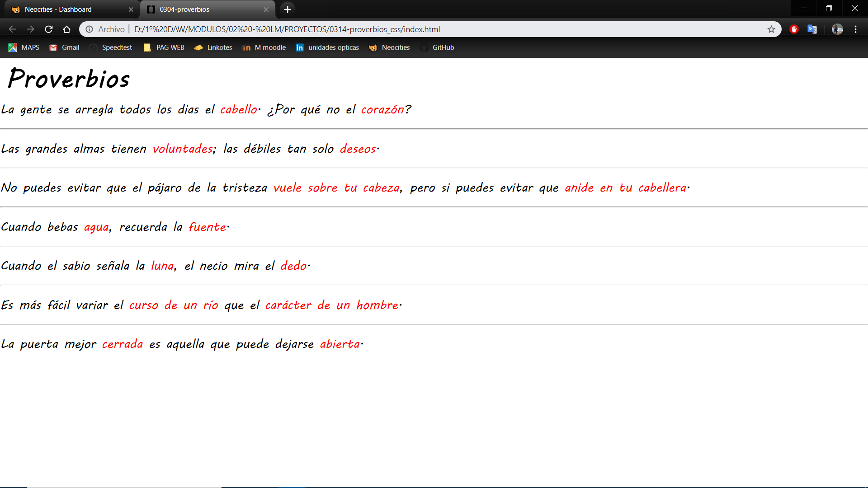Close the Neocities - Dashboard tab
Screen dimensions: 868x488
point(131,9)
